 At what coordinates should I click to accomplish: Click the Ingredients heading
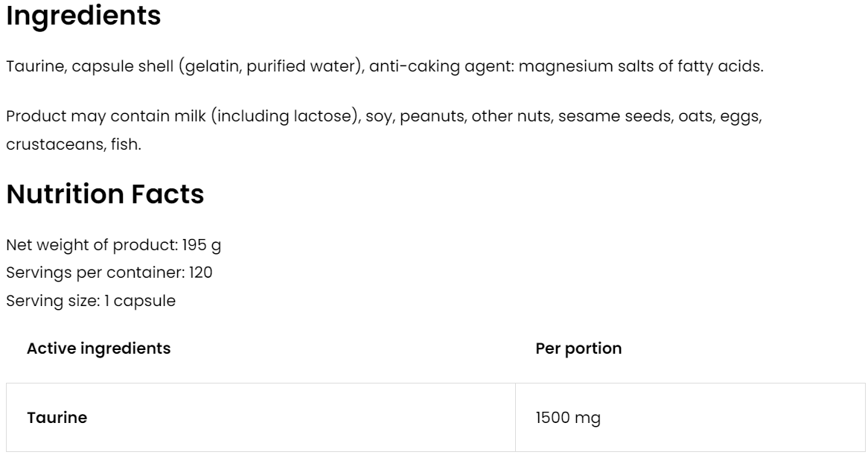click(83, 16)
